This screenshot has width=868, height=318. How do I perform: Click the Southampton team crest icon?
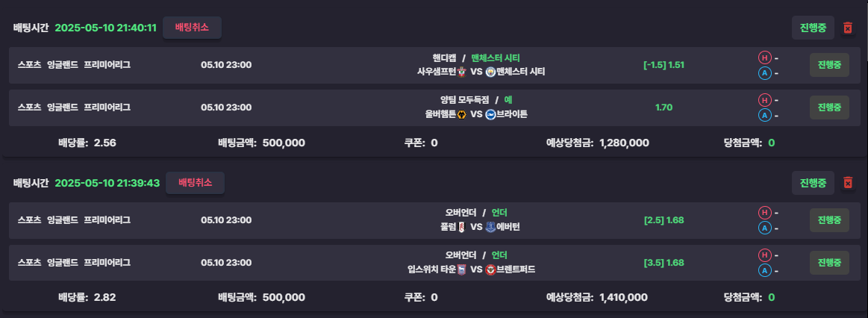tap(462, 72)
